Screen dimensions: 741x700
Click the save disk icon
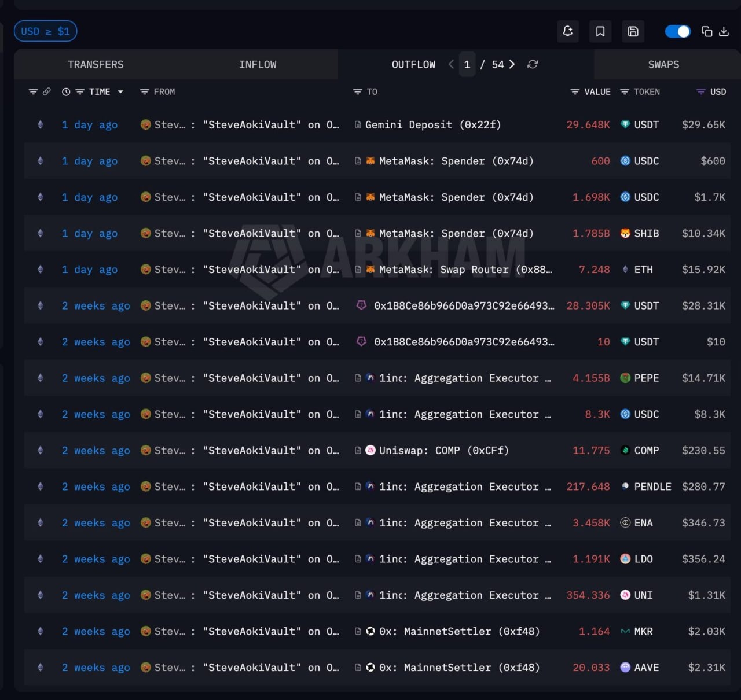click(633, 31)
